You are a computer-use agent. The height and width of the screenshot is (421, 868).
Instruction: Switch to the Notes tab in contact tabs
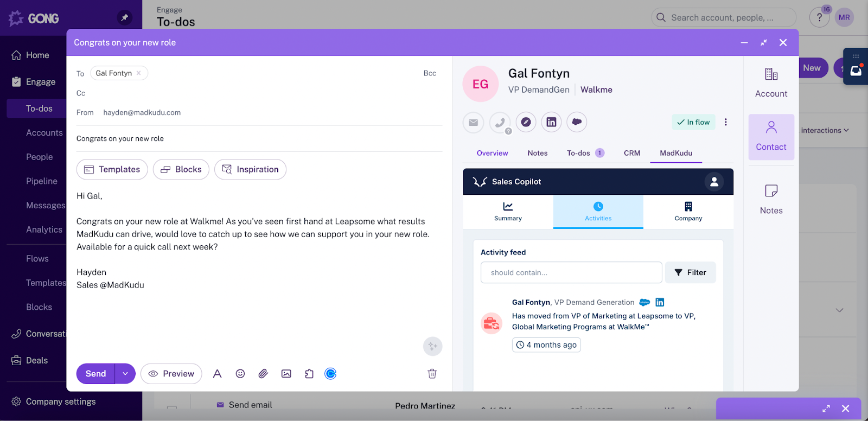click(538, 153)
